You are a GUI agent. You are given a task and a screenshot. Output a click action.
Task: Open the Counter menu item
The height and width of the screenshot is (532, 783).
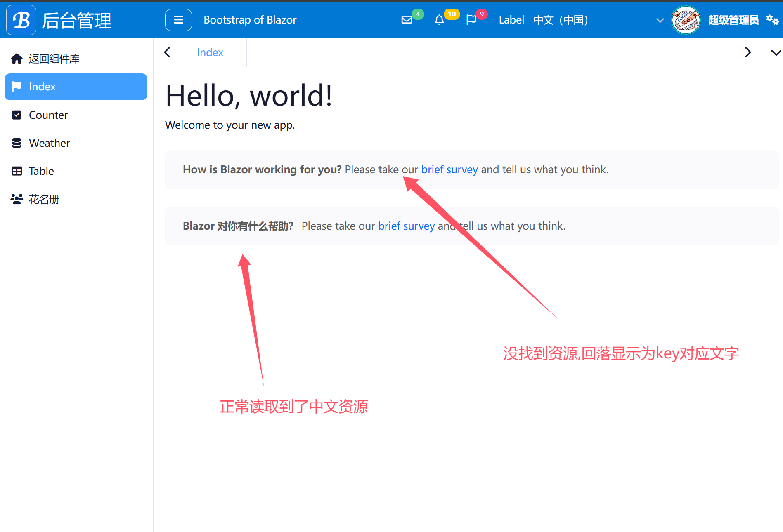click(x=76, y=115)
